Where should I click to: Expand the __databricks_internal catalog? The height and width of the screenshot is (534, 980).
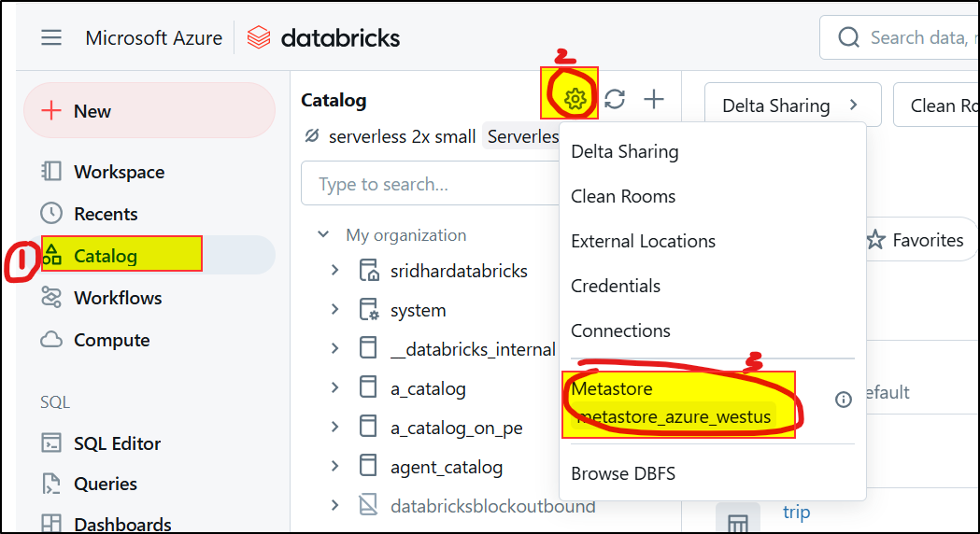(335, 348)
